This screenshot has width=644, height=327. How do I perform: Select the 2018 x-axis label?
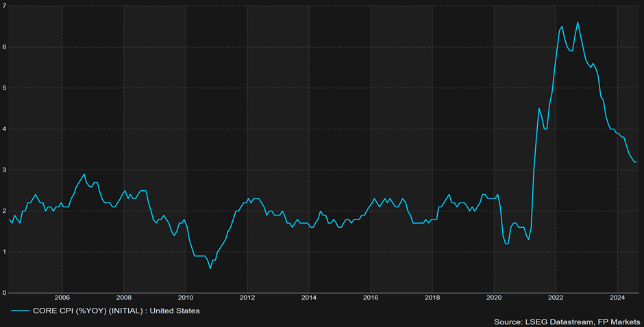[x=432, y=298]
